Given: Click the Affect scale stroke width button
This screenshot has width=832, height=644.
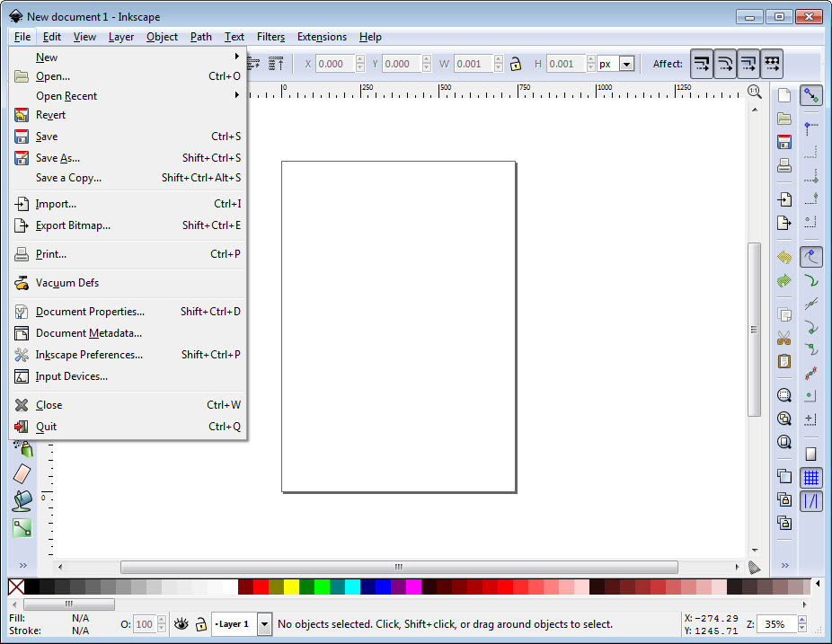Looking at the screenshot, I should (x=702, y=64).
